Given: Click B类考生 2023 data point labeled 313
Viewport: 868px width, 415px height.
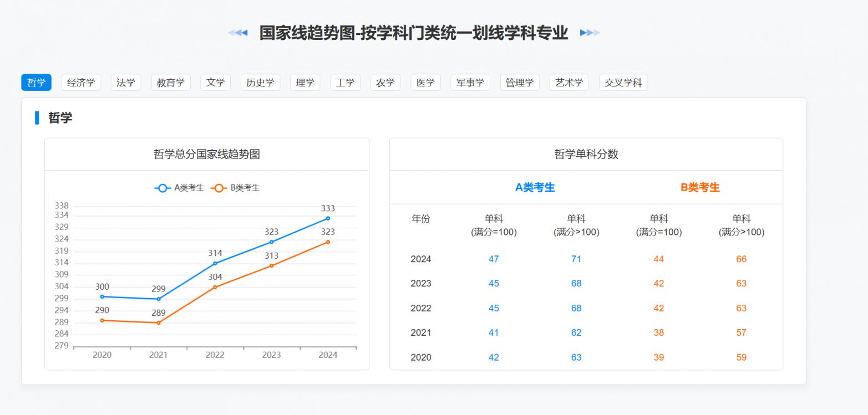Looking at the screenshot, I should 271,266.
